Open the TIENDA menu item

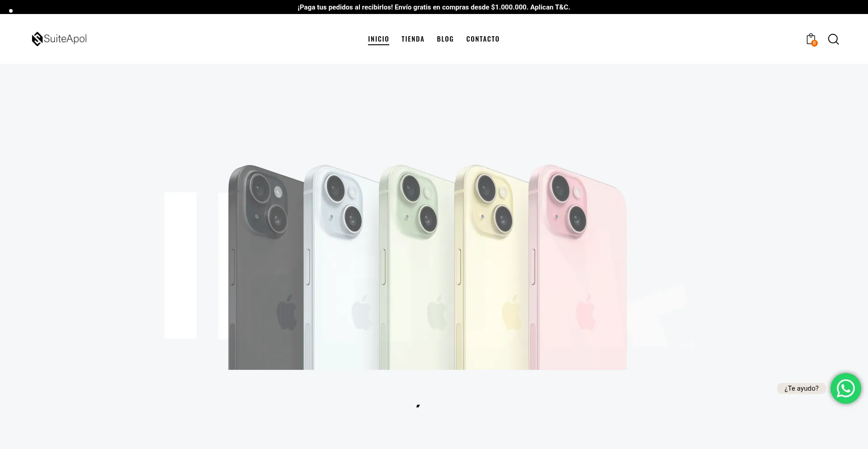click(413, 39)
